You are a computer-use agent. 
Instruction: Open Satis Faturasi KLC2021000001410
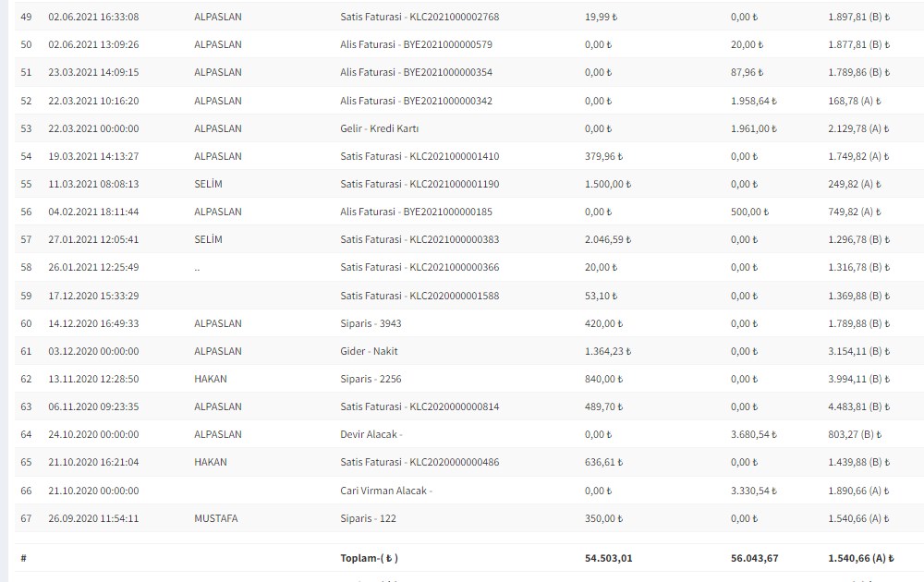419,156
